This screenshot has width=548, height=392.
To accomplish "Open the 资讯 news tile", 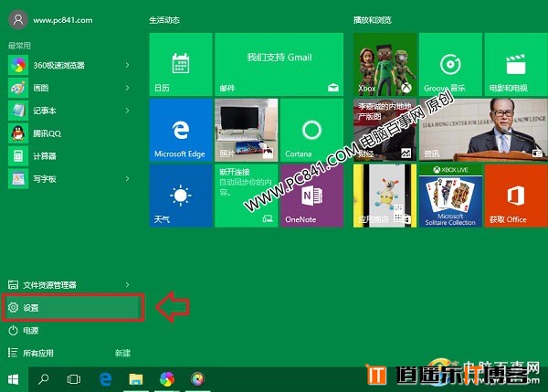I will tap(483, 130).
